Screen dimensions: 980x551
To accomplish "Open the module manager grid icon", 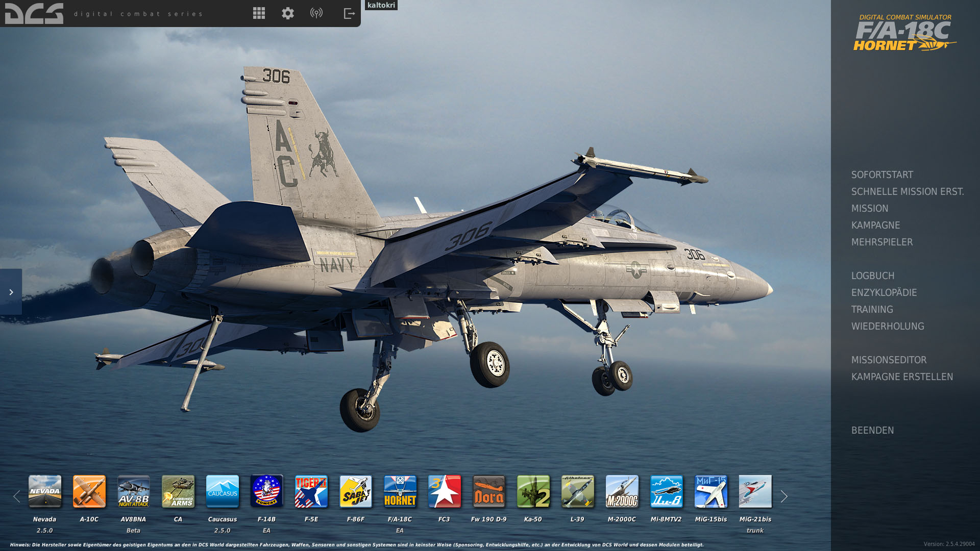I will pyautogui.click(x=259, y=13).
